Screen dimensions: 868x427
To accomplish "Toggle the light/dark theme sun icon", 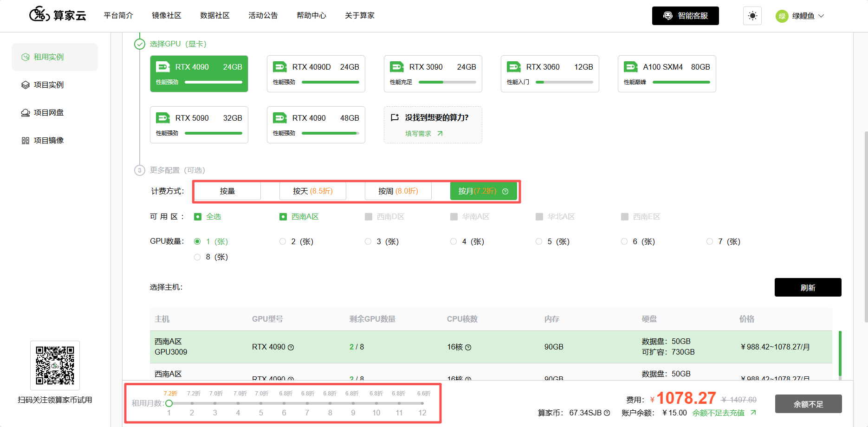I will (752, 16).
